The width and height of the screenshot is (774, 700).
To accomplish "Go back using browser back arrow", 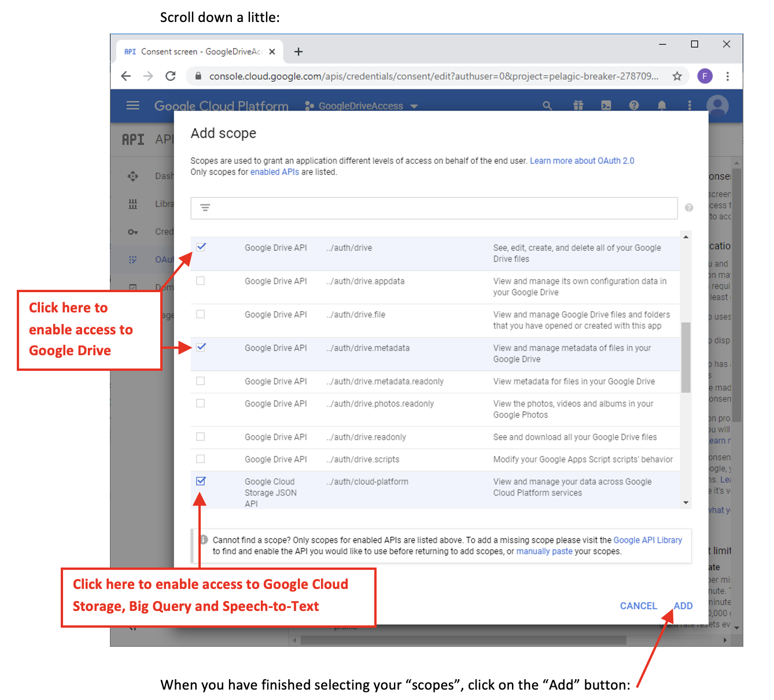I will 126,76.
